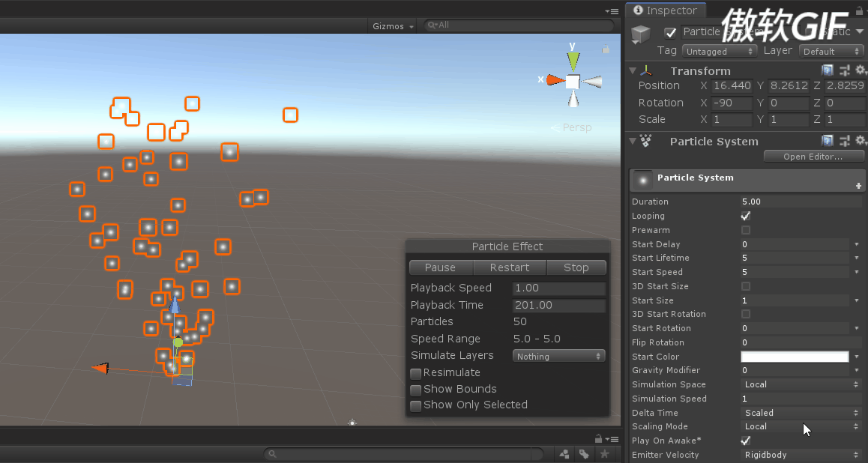This screenshot has height=463, width=868.
Task: Click the Playback Time field
Action: [x=558, y=306]
